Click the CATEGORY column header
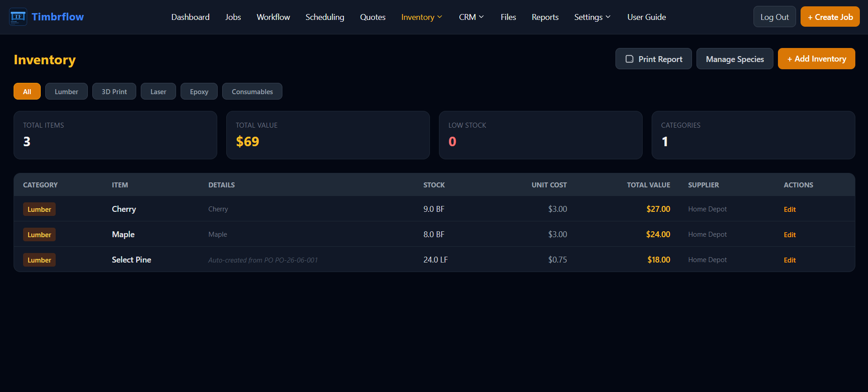 tap(40, 185)
